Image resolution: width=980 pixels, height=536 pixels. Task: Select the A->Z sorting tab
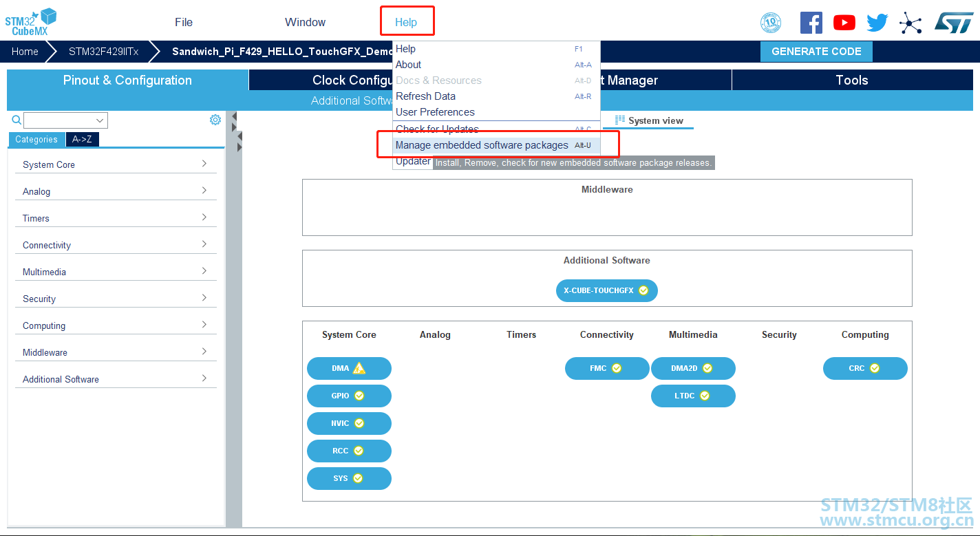82,139
